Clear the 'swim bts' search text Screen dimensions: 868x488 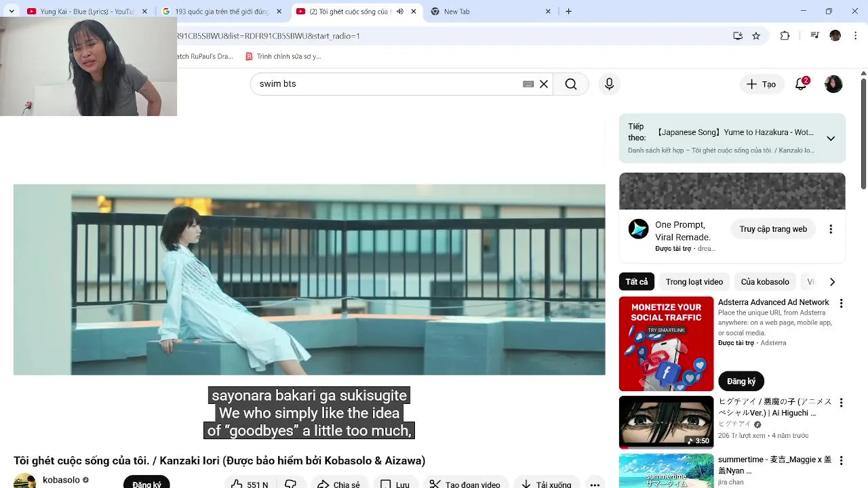(x=544, y=84)
